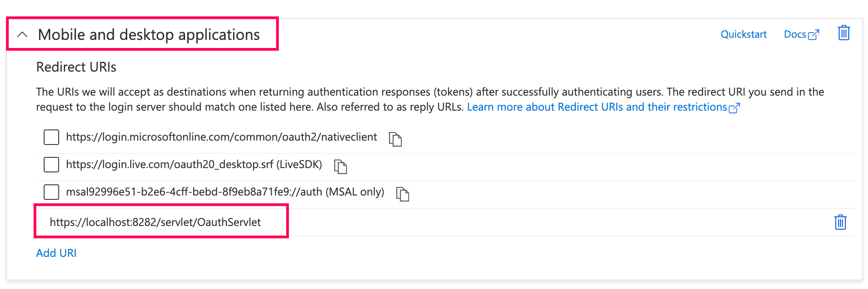
Task: Click the oauth20_desktop.srf (LiveSDK) URL text
Action: point(194,165)
